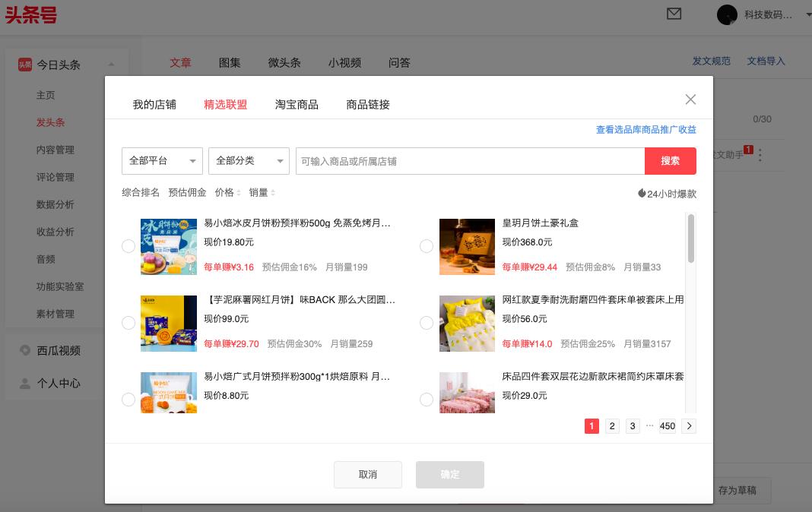The image size is (812, 512).
Task: Open 西瓜视频 from the sidebar icon
Action: tap(23, 350)
